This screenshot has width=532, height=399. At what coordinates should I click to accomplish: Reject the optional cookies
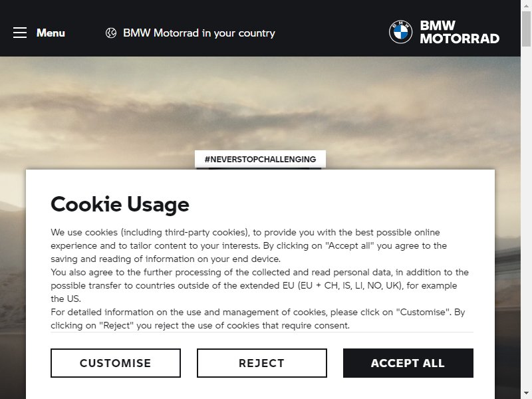point(262,363)
